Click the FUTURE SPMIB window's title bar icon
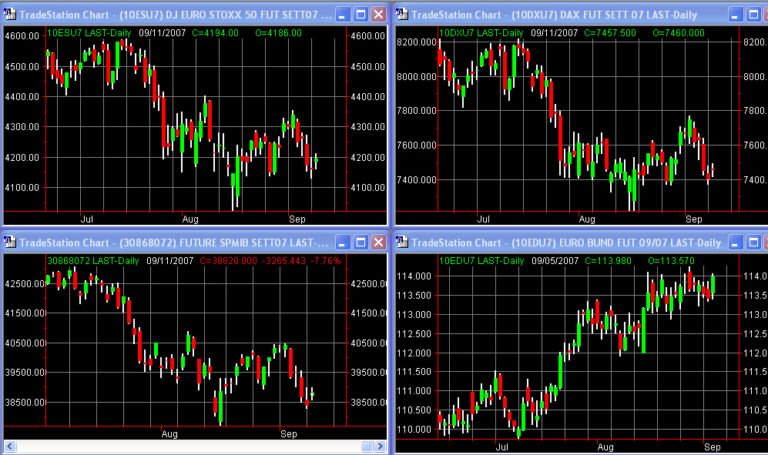Image resolution: width=768 pixels, height=455 pixels. 10,242
